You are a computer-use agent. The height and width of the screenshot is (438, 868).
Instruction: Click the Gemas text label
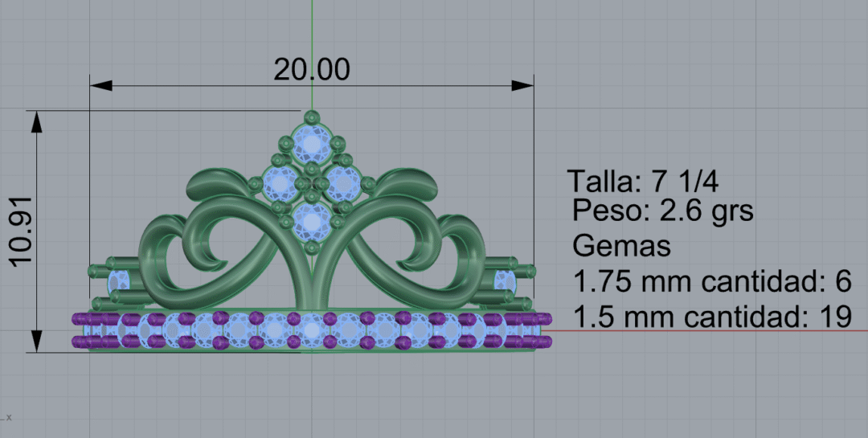pyautogui.click(x=621, y=246)
